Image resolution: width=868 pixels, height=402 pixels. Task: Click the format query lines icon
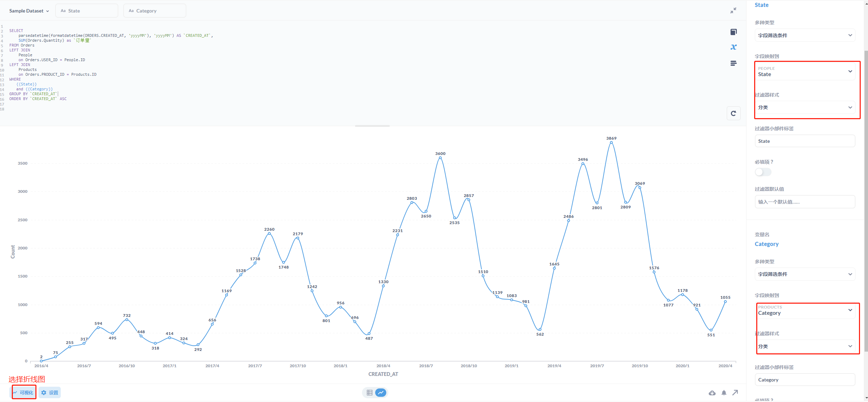tap(733, 63)
